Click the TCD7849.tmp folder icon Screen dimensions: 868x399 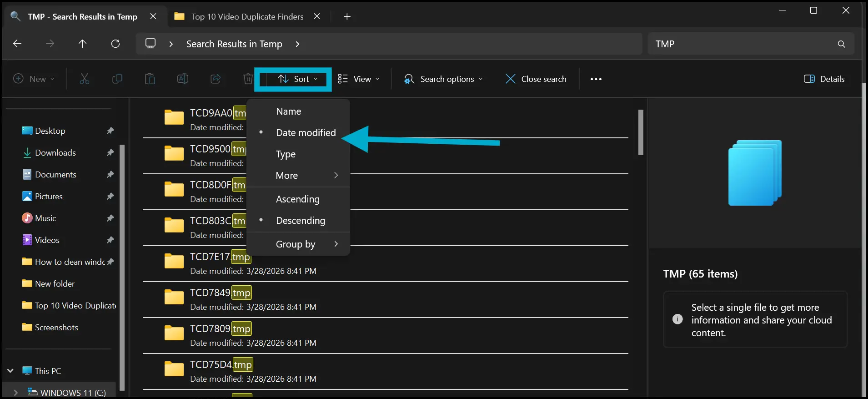tap(174, 297)
